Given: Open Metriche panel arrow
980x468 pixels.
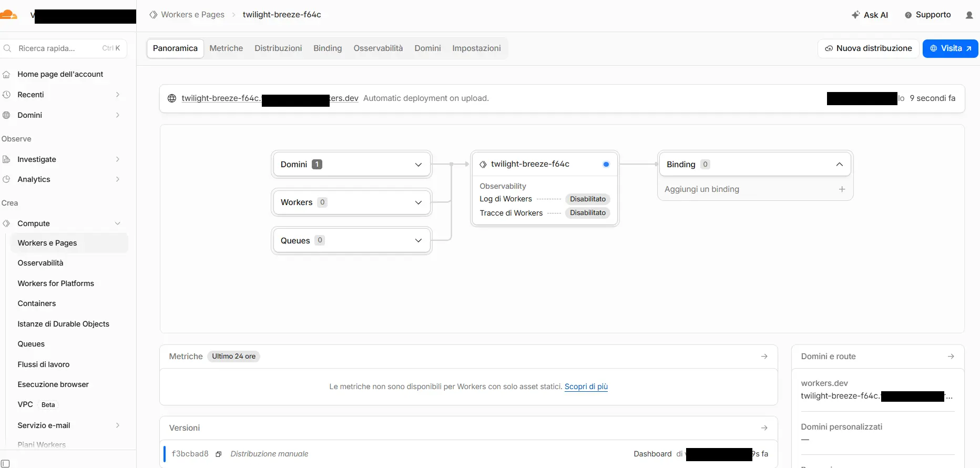Looking at the screenshot, I should [x=764, y=357].
